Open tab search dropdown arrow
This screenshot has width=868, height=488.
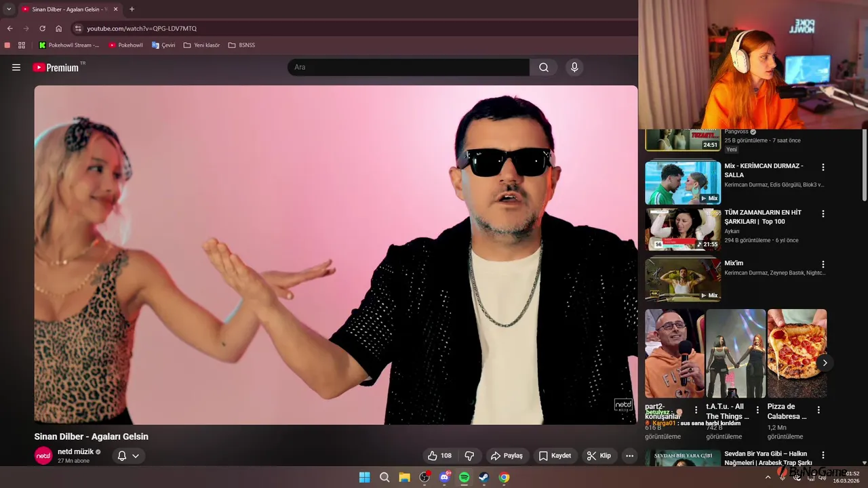coord(9,9)
